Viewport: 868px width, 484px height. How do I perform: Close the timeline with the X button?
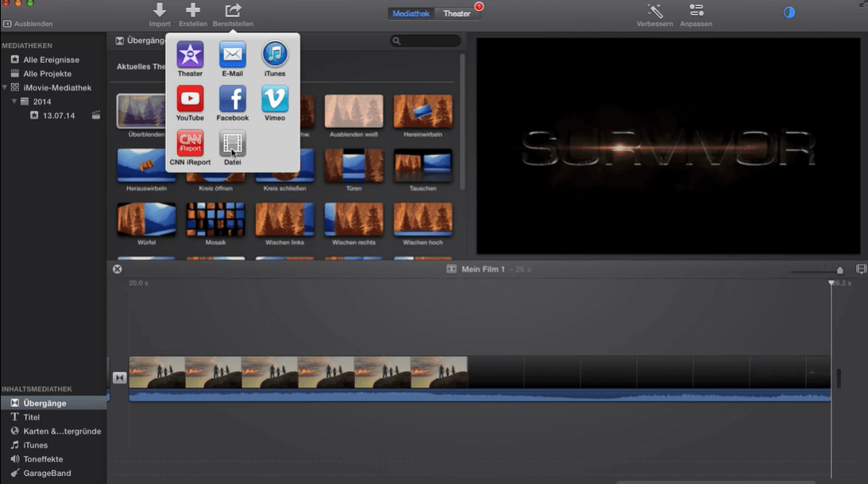pos(118,269)
